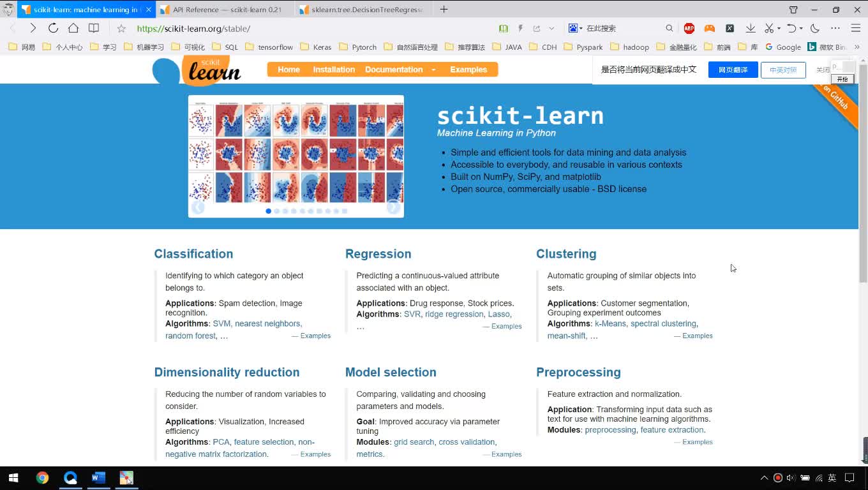Expand the scissors screenshot tool dropdown
The width and height of the screenshot is (868, 490).
[x=779, y=28]
